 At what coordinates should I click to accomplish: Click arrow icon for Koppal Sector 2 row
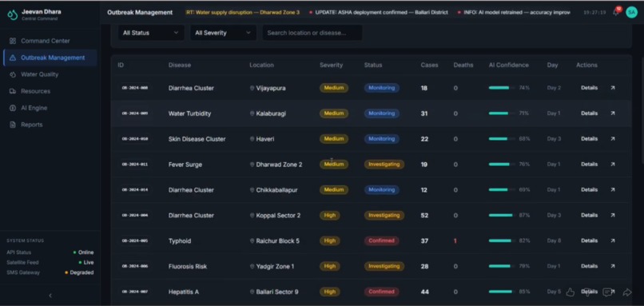pos(613,215)
